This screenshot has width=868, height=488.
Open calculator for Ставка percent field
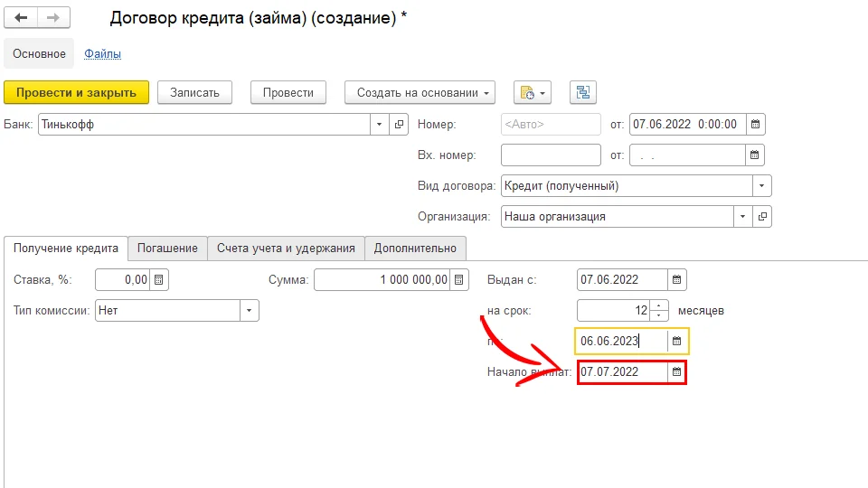[x=159, y=280]
